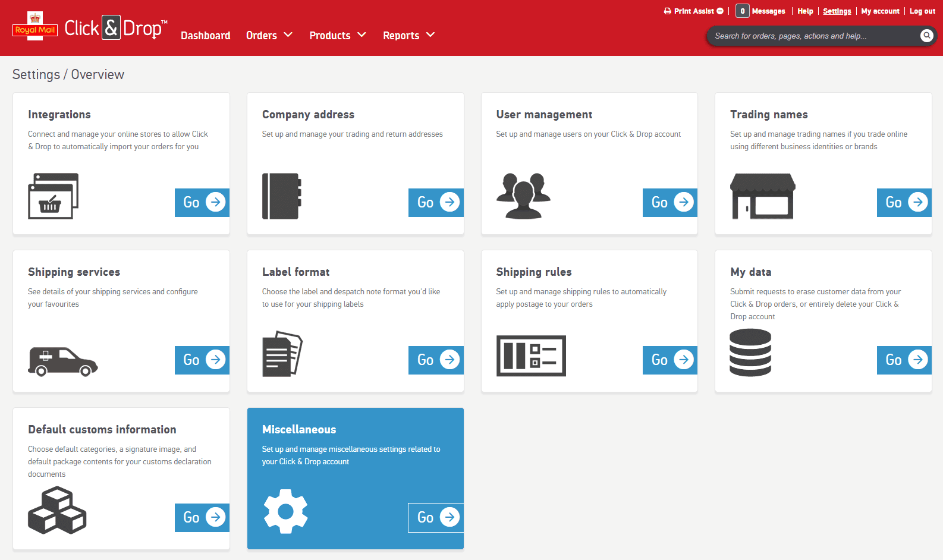This screenshot has height=560, width=943.
Task: Click the Trading names storefront icon
Action: [x=763, y=196]
